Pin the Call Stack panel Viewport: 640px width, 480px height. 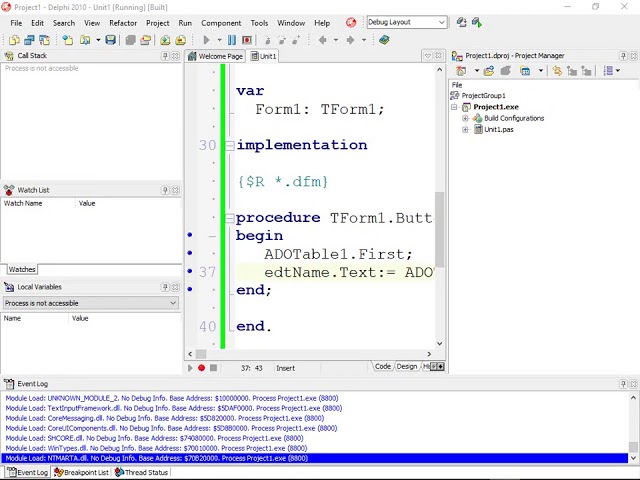click(165, 56)
